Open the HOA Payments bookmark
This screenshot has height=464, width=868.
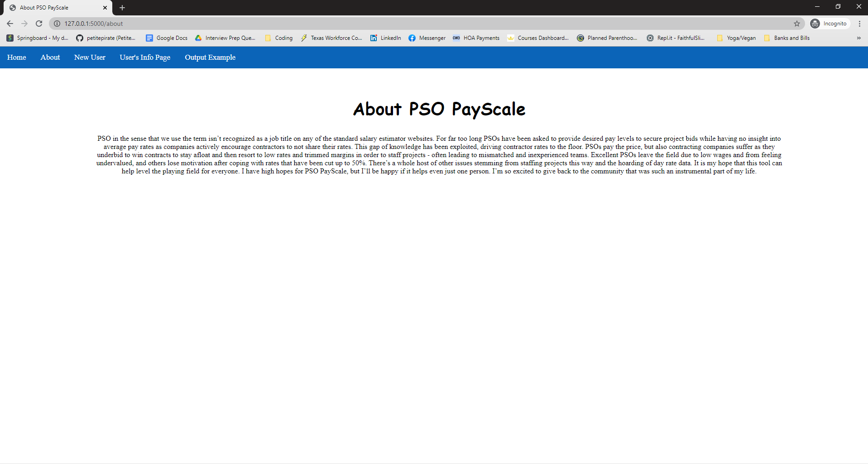476,38
